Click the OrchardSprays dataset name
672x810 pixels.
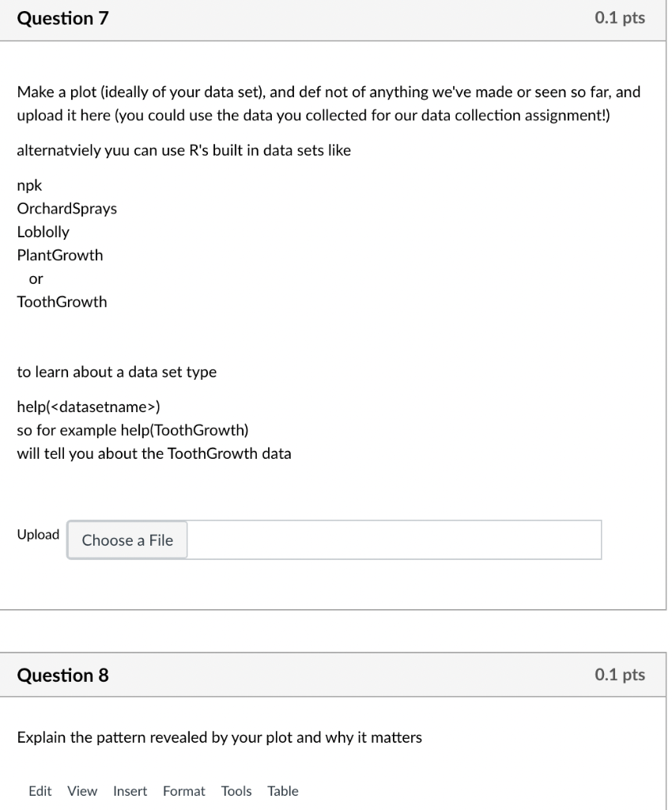coord(66,208)
